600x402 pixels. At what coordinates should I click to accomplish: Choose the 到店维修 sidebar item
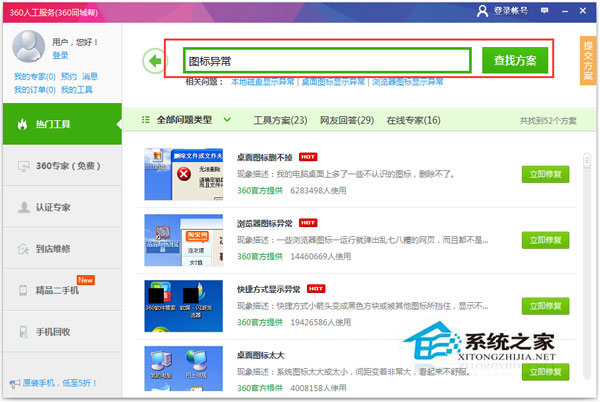pos(60,248)
